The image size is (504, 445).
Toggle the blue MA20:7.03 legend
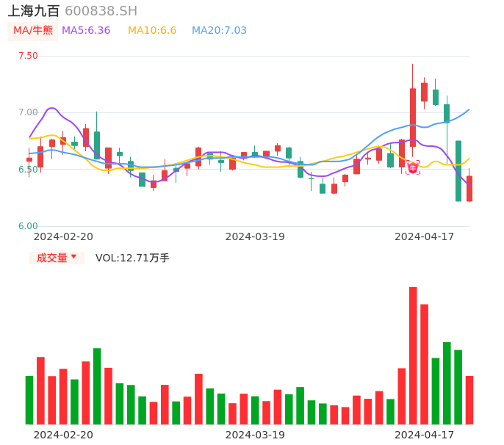tap(219, 30)
